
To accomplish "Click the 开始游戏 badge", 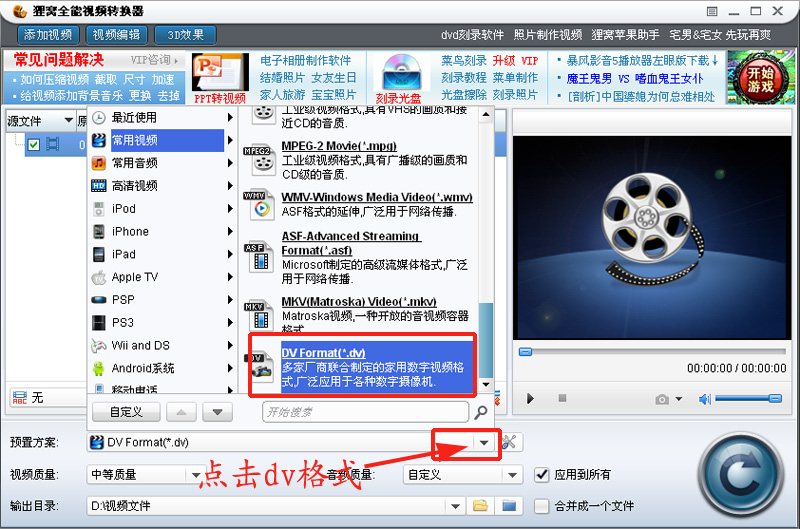I will [x=760, y=78].
